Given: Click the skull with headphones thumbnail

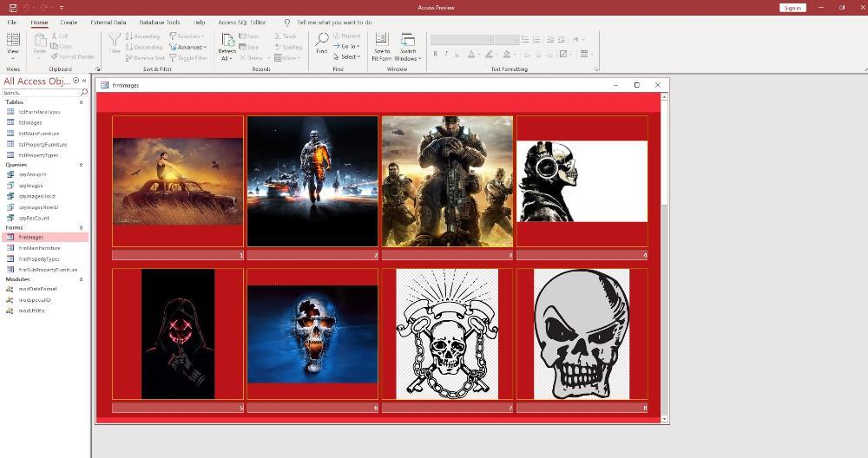Looking at the screenshot, I should pos(582,181).
